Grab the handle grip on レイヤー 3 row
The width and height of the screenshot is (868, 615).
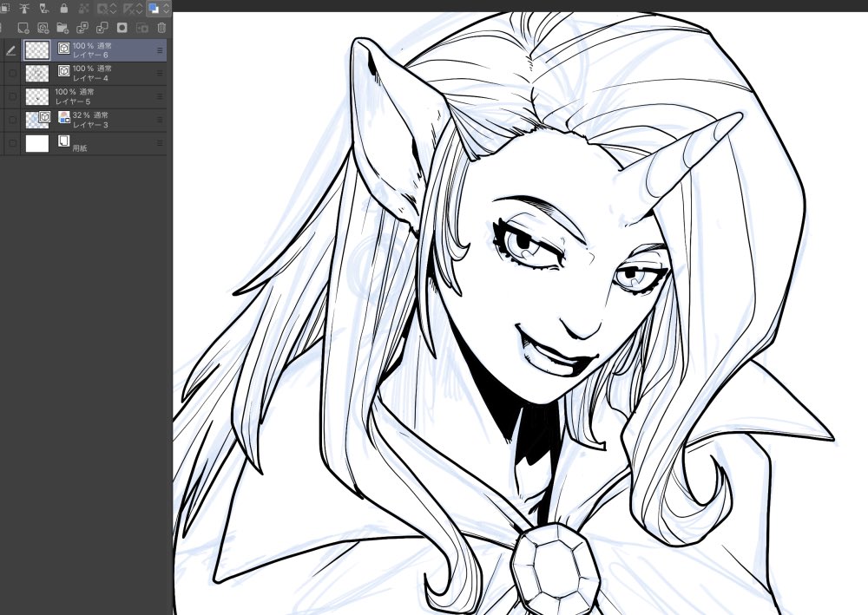(x=160, y=120)
